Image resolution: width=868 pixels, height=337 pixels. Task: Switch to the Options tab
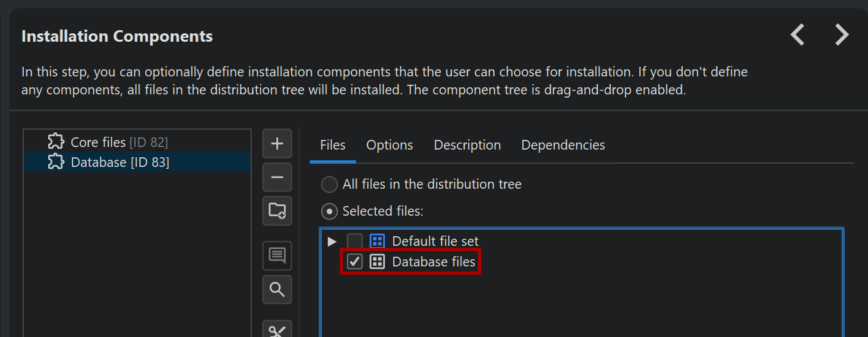click(x=389, y=145)
